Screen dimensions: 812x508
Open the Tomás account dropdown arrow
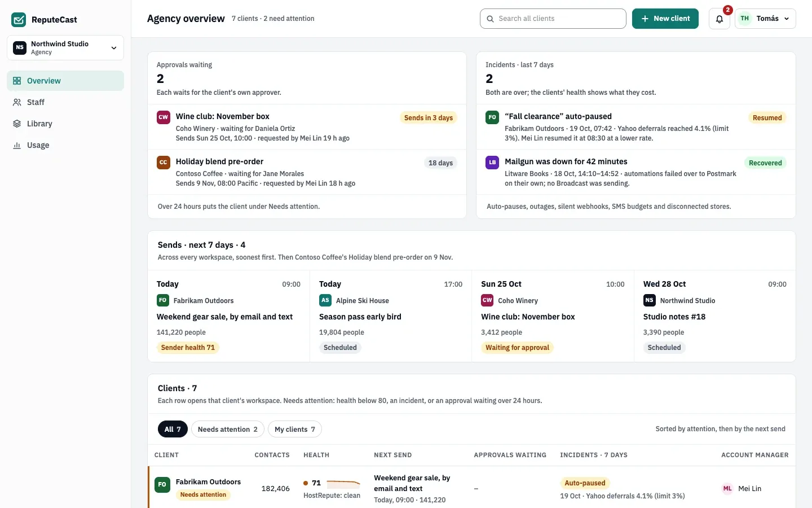click(787, 19)
